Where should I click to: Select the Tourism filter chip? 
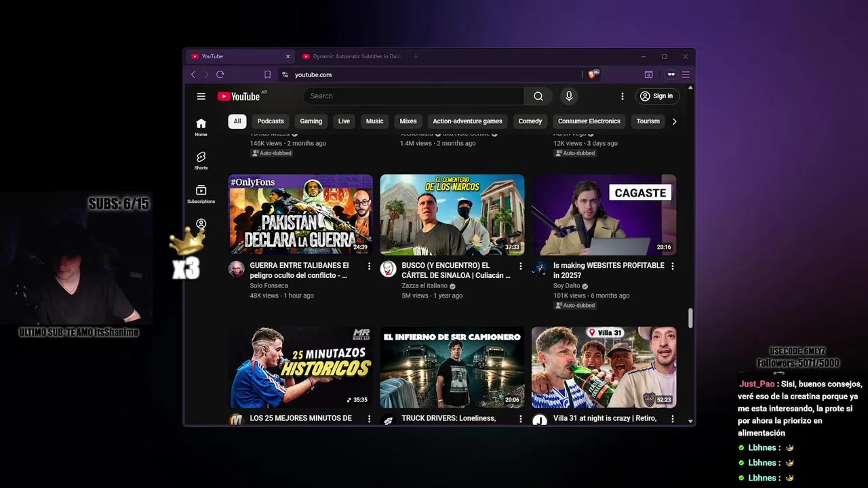coord(648,121)
